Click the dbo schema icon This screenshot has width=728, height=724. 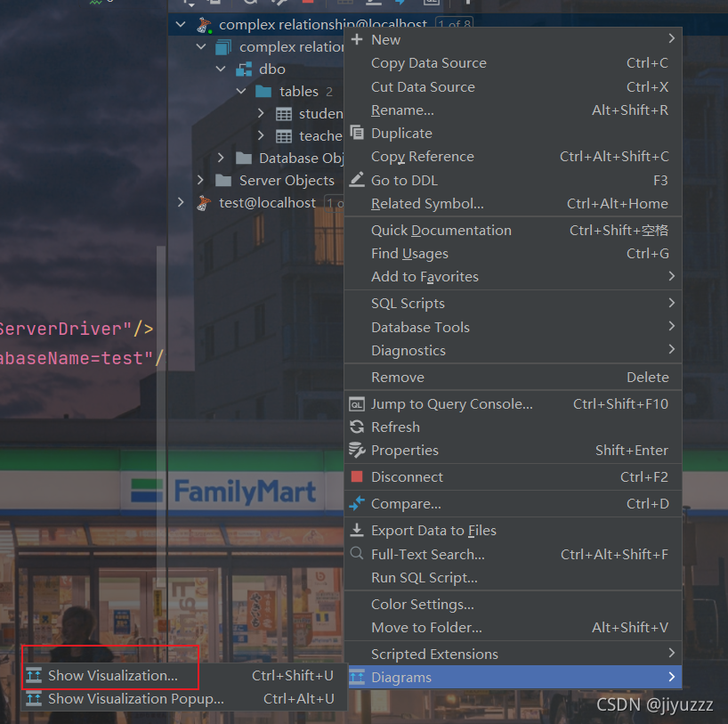click(244, 69)
